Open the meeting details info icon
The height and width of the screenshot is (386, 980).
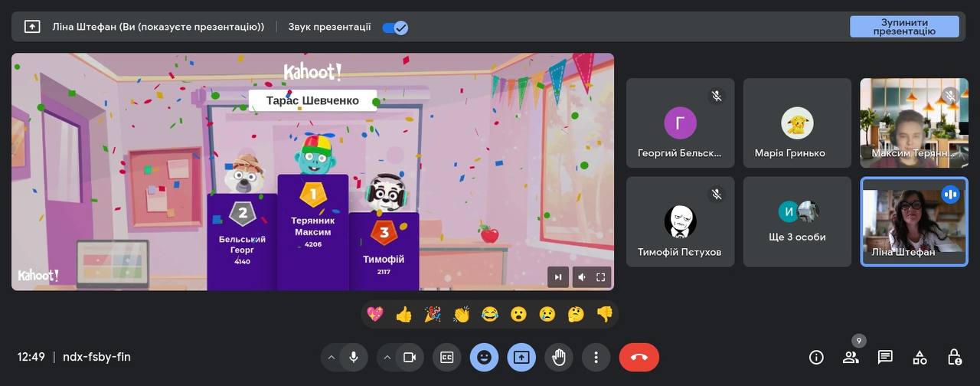pos(816,357)
